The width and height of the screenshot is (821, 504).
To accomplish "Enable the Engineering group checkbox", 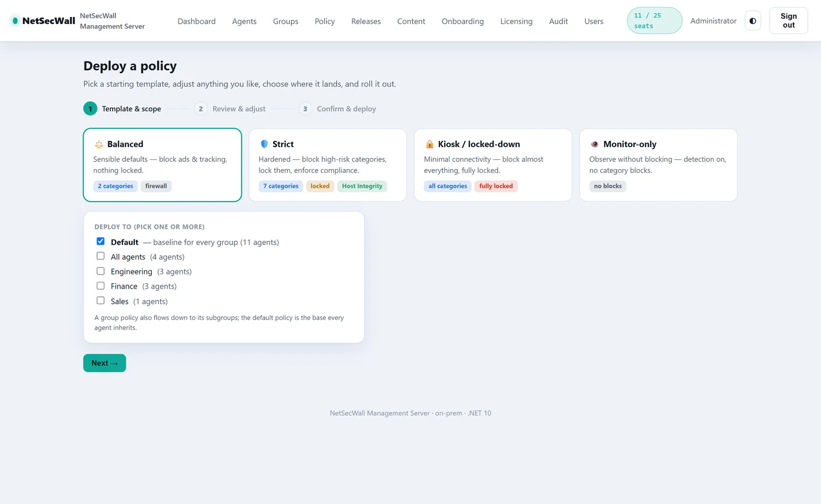I will click(x=101, y=271).
